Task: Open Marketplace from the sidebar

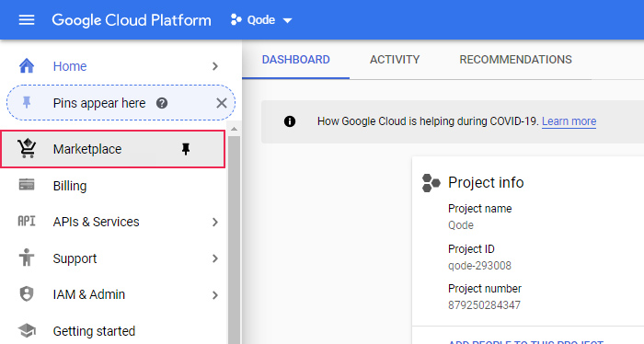Action: pos(112,149)
